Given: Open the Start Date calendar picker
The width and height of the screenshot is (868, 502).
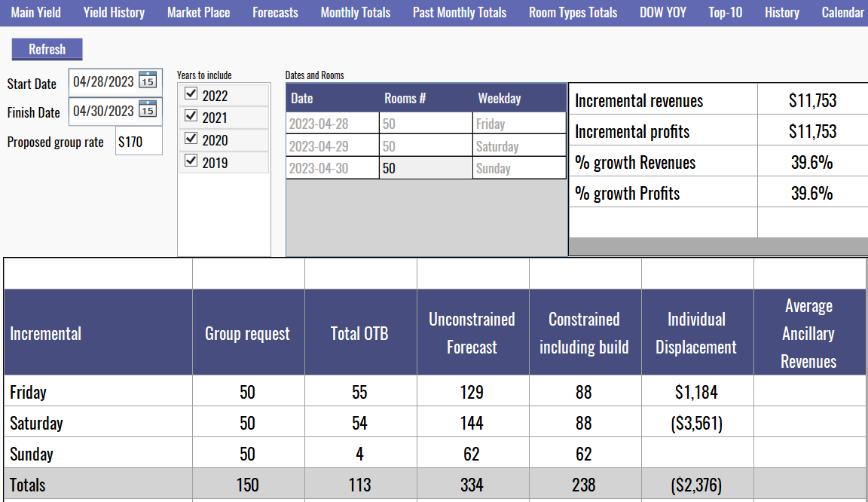Looking at the screenshot, I should click(149, 81).
